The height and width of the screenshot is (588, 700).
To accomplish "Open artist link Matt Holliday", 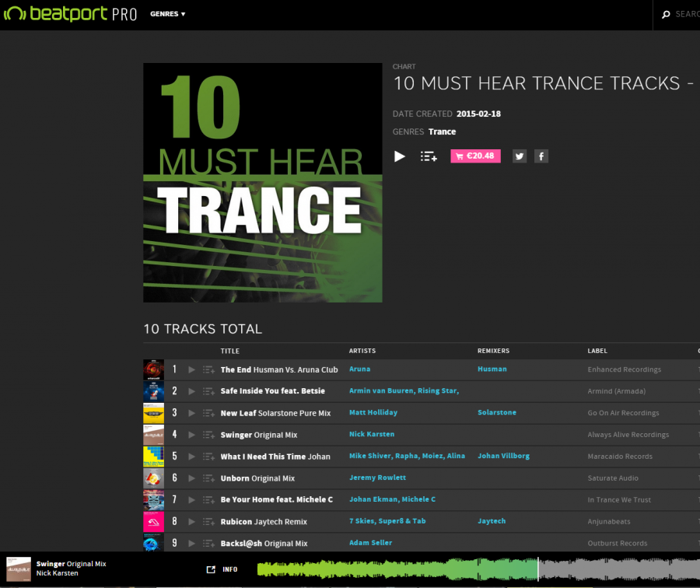I will click(373, 412).
